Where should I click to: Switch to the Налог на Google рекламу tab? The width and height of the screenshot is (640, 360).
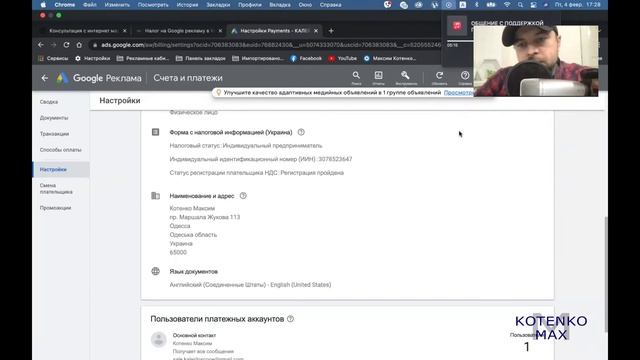[178, 31]
